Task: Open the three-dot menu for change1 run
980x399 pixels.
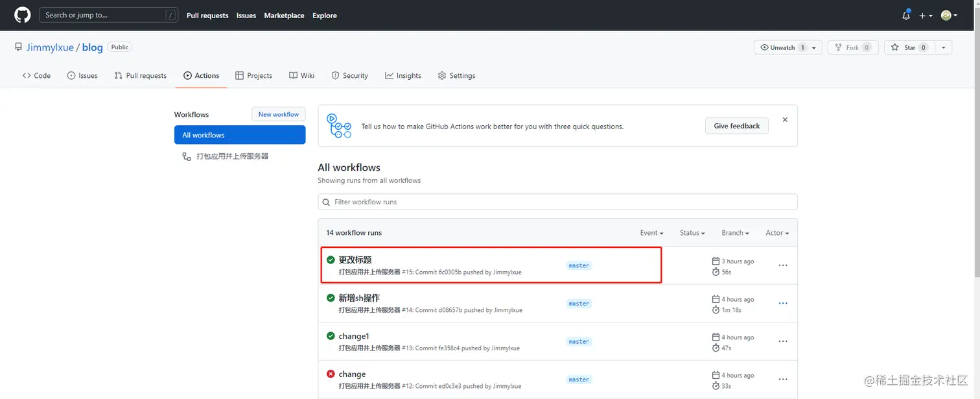Action: (x=783, y=342)
